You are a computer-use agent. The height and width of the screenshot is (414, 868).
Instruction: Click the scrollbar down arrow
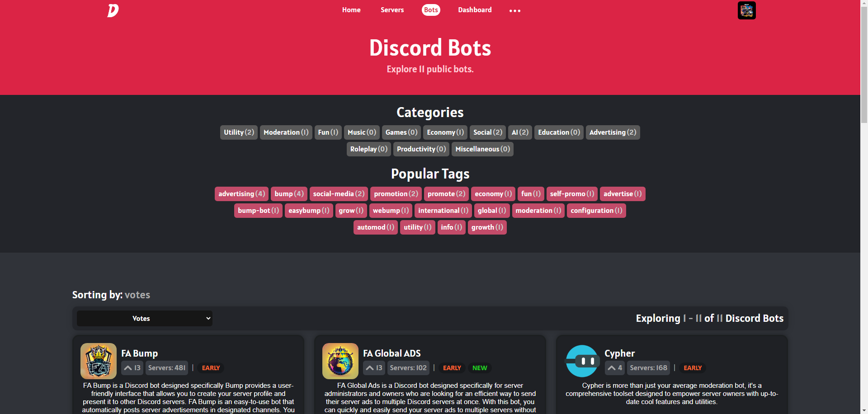(864, 410)
